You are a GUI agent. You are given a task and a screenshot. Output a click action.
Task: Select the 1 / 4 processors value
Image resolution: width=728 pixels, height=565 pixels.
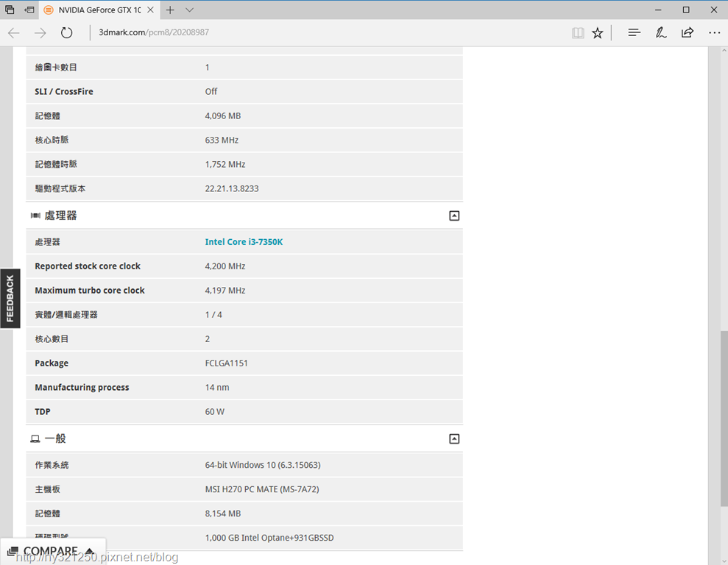pos(213,315)
